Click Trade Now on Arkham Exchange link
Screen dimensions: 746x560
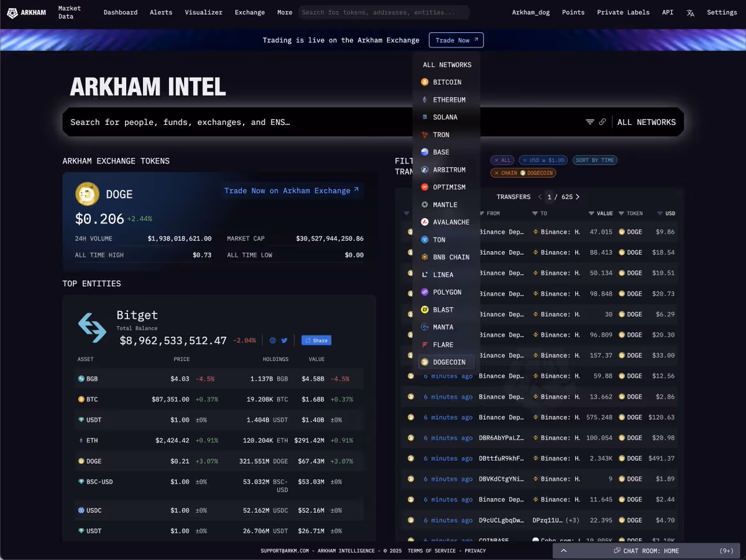point(292,191)
